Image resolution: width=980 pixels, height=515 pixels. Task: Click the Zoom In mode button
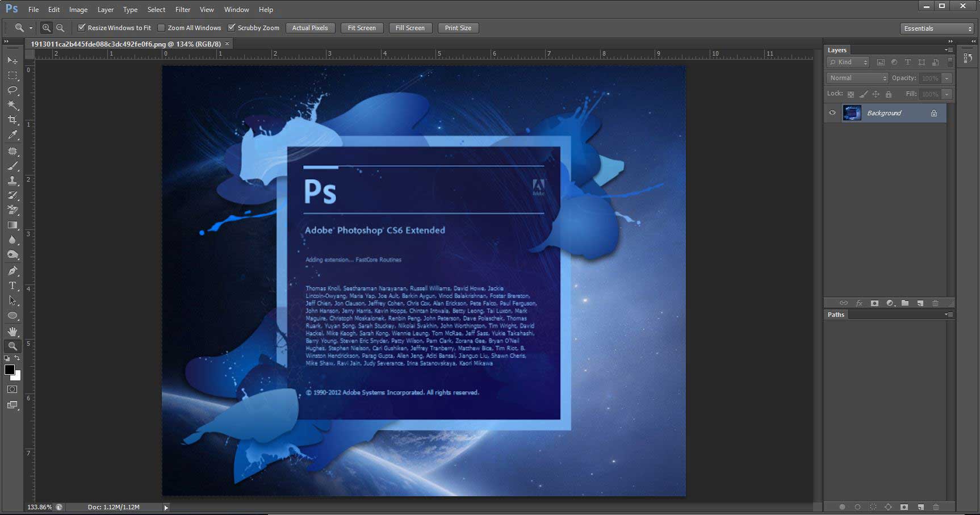point(47,28)
